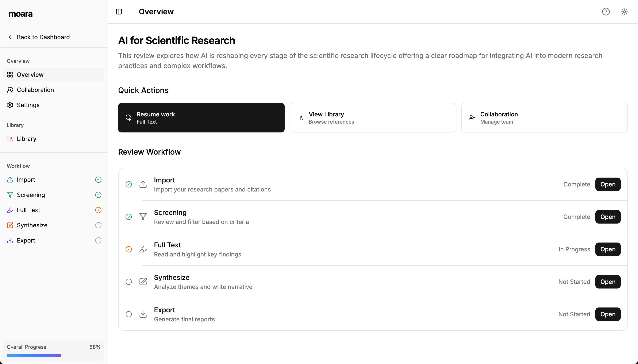Viewport: 638px width, 364px height.
Task: Select the Synthesize edit icon
Action: point(143,282)
